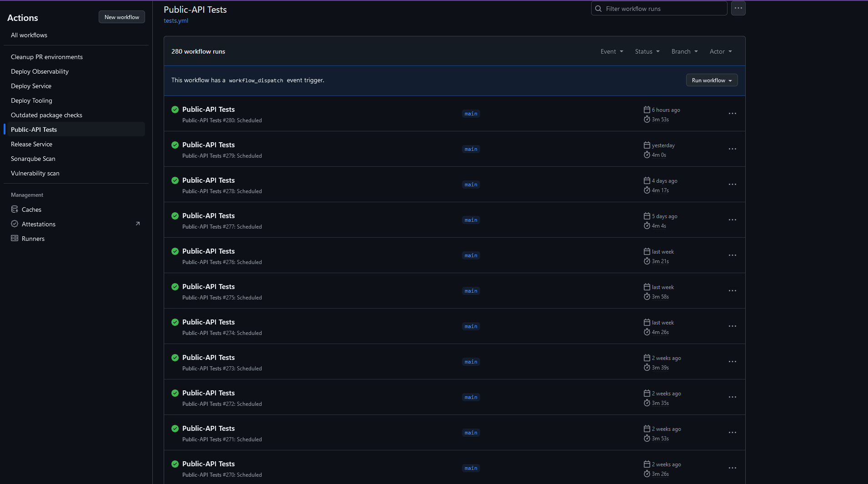This screenshot has height=484, width=868.
Task: Open the Branch filter dropdown
Action: click(x=684, y=51)
